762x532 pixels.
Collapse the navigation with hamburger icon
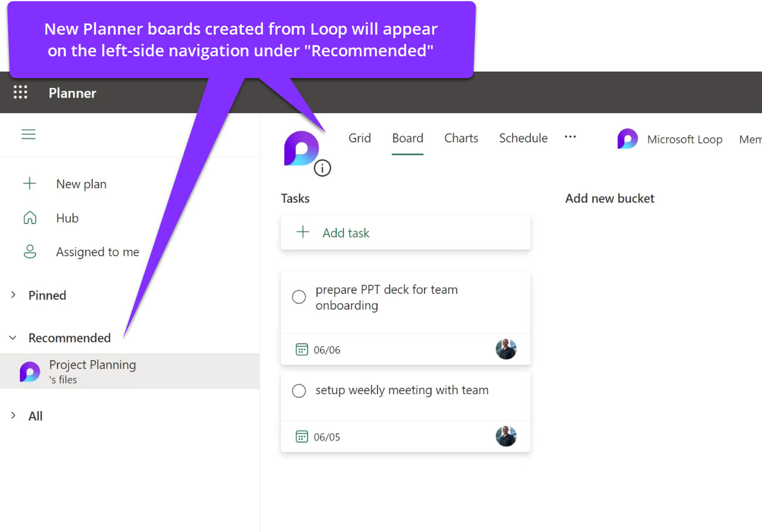tap(28, 134)
